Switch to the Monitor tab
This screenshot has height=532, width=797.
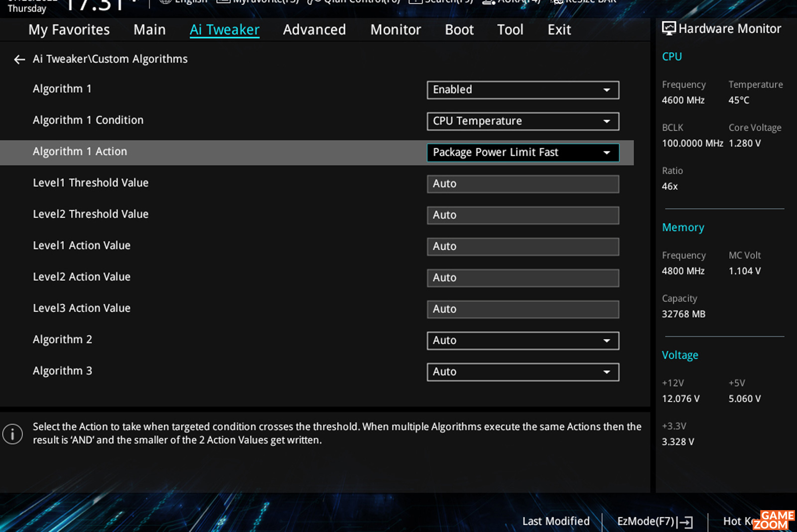pos(396,30)
